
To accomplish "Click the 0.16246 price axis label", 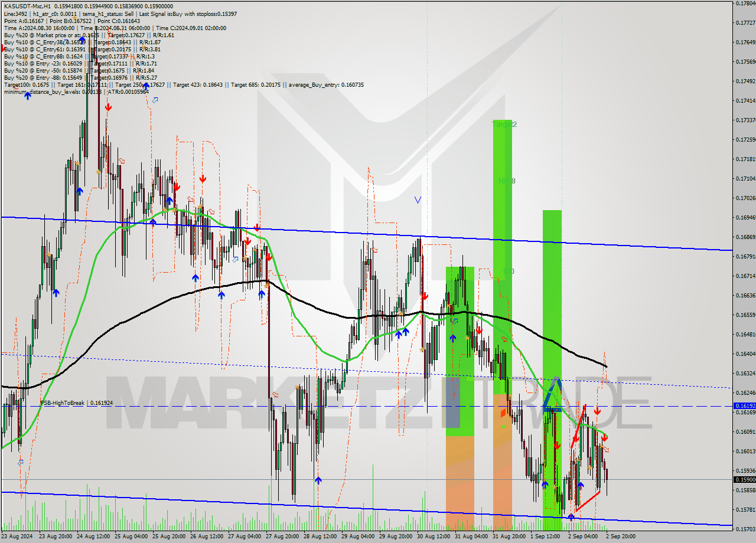I will click(745, 393).
